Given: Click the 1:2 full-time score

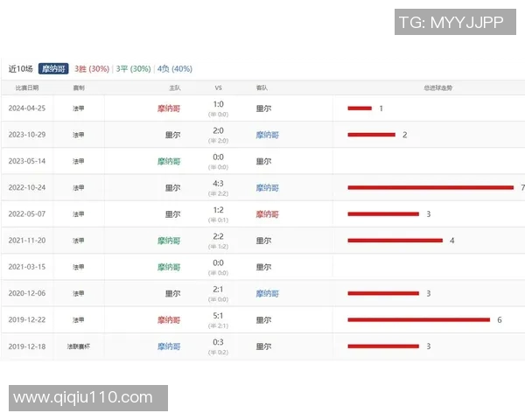Looking at the screenshot, I should tap(218, 210).
